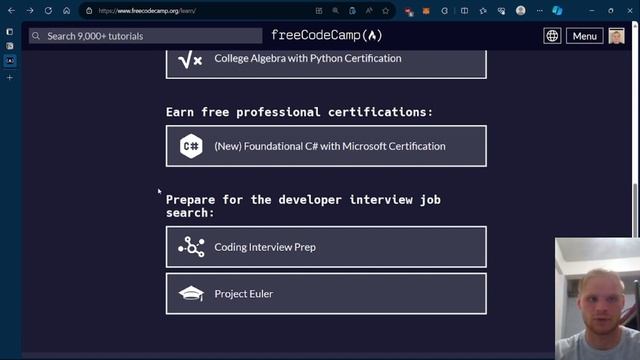This screenshot has width=640, height=360.
Task: Toggle split screen view icon
Action: click(464, 11)
